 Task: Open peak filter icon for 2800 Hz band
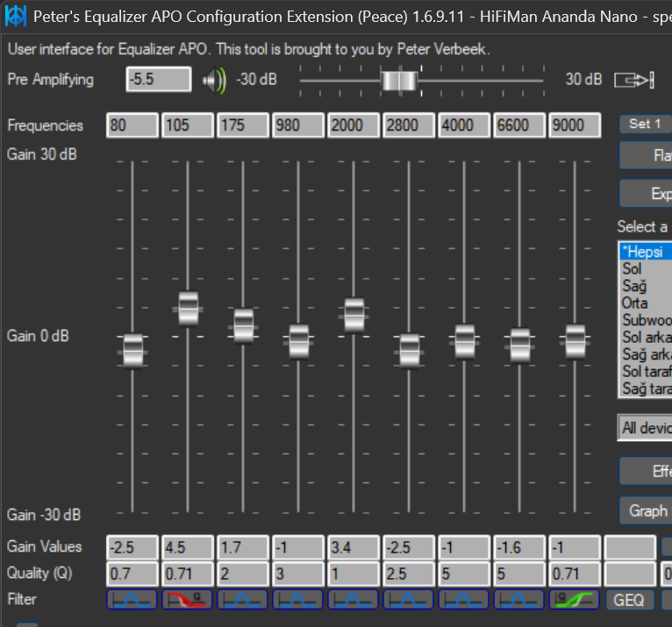[409, 600]
